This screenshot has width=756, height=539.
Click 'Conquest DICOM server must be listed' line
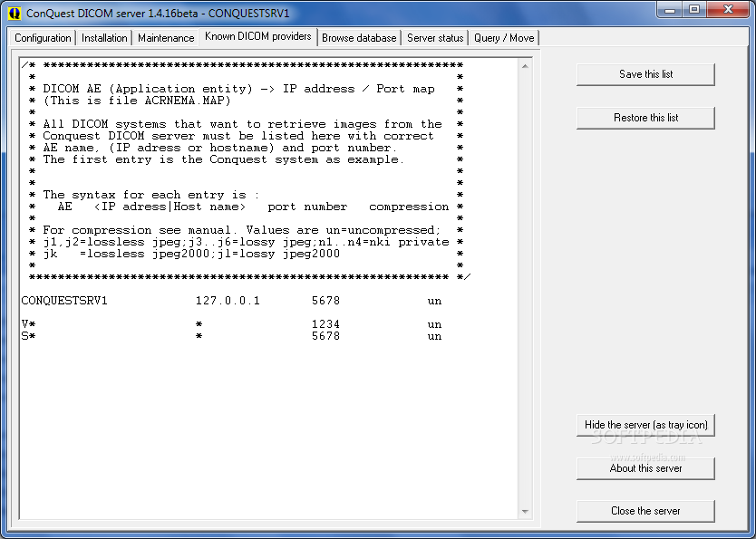coord(238,136)
